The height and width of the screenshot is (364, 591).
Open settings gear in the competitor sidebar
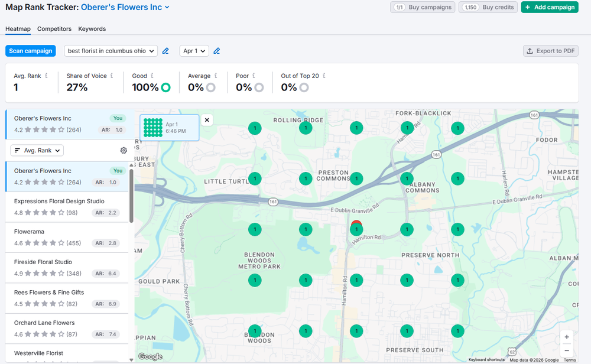[124, 150]
